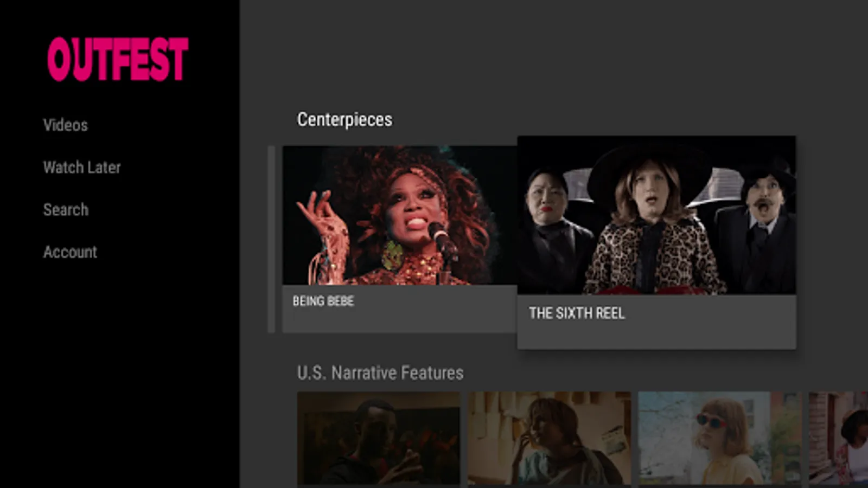Image resolution: width=868 pixels, height=488 pixels.
Task: Click the Centerpieces row heading
Action: [x=344, y=119]
